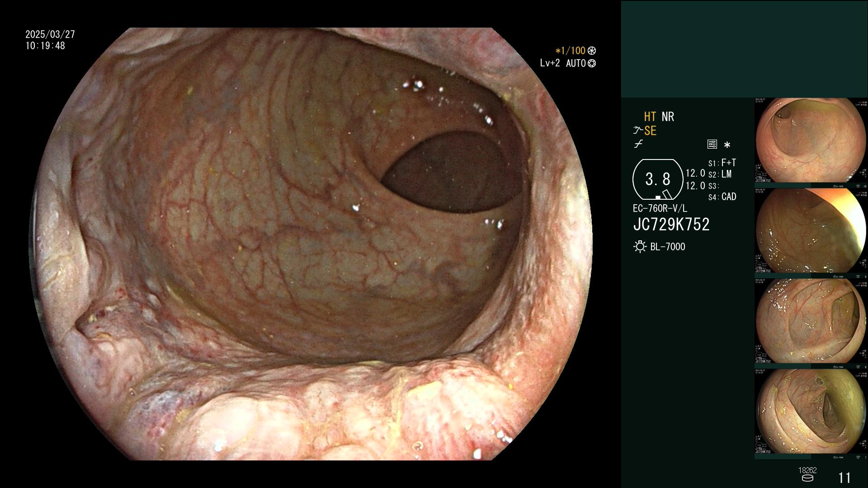Click the S1: F+T switch assignment
868x488 pixels.
[x=722, y=163]
